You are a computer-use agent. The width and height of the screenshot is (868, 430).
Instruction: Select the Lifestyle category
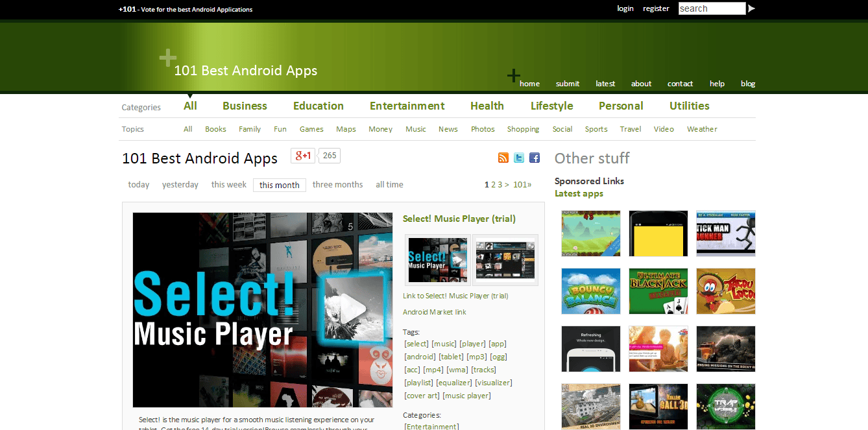tap(552, 106)
